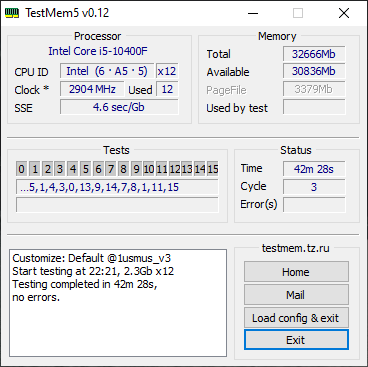The width and height of the screenshot is (368, 367).
Task: Minimize the TestMem5 window
Action: tap(253, 13)
